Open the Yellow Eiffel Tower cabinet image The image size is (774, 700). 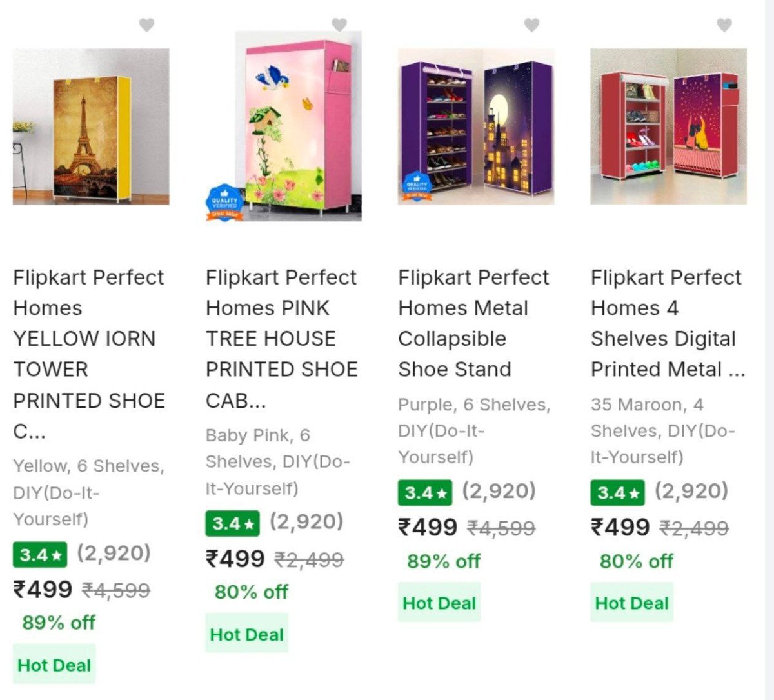(91, 126)
